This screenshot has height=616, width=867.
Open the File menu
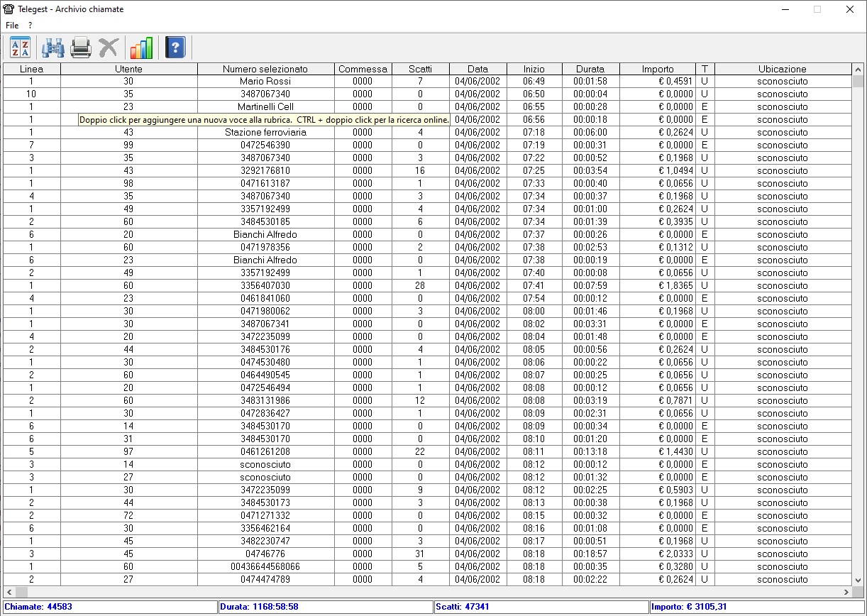coord(12,26)
